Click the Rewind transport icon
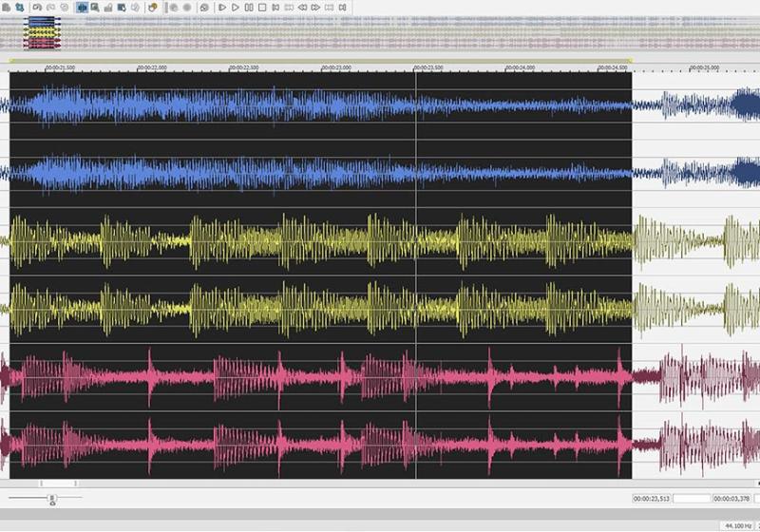 (x=301, y=8)
